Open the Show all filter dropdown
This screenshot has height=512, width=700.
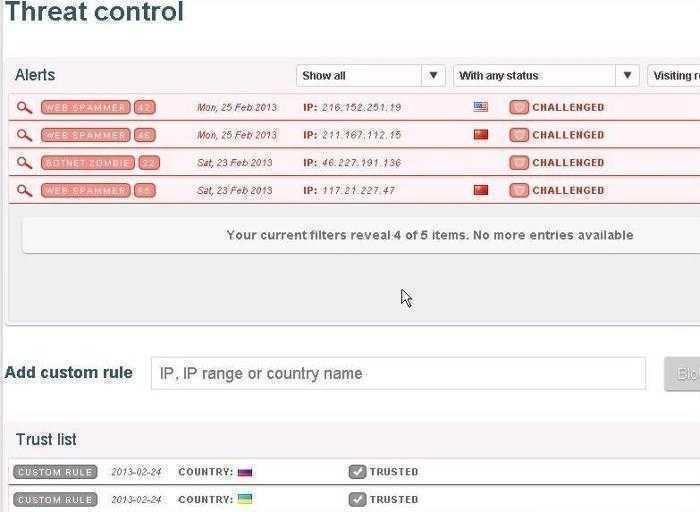[371, 76]
